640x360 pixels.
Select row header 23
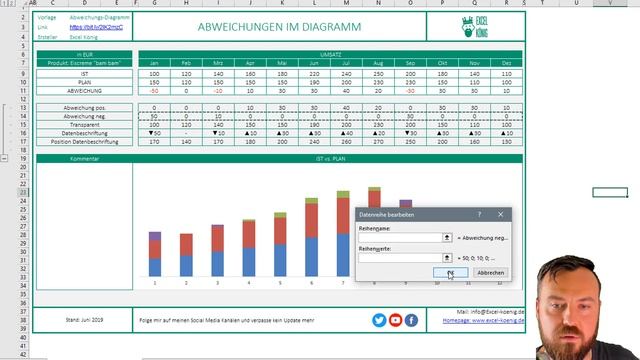tap(23, 192)
